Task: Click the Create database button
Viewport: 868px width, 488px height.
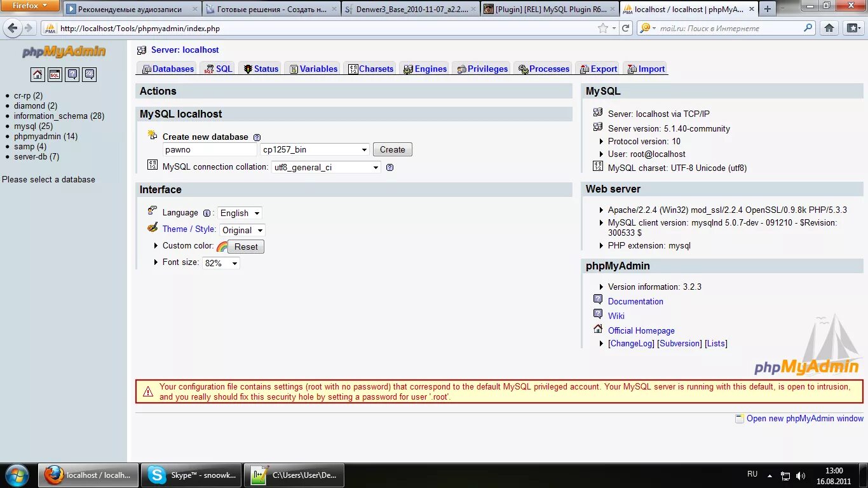Action: point(393,150)
